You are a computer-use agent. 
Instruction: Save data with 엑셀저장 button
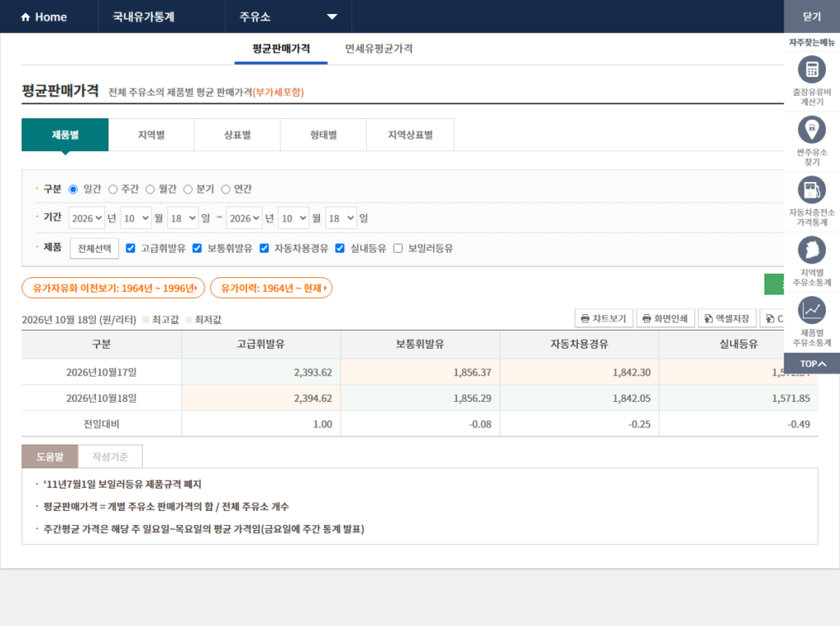727,319
